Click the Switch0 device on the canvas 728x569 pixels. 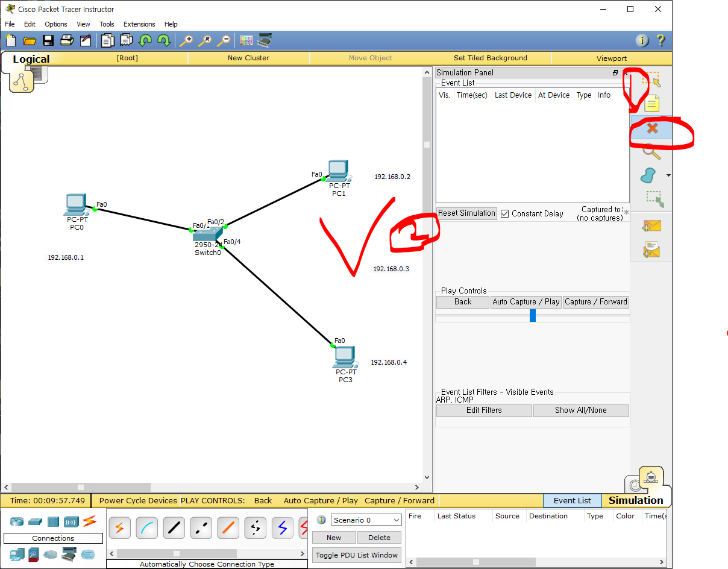point(208,236)
